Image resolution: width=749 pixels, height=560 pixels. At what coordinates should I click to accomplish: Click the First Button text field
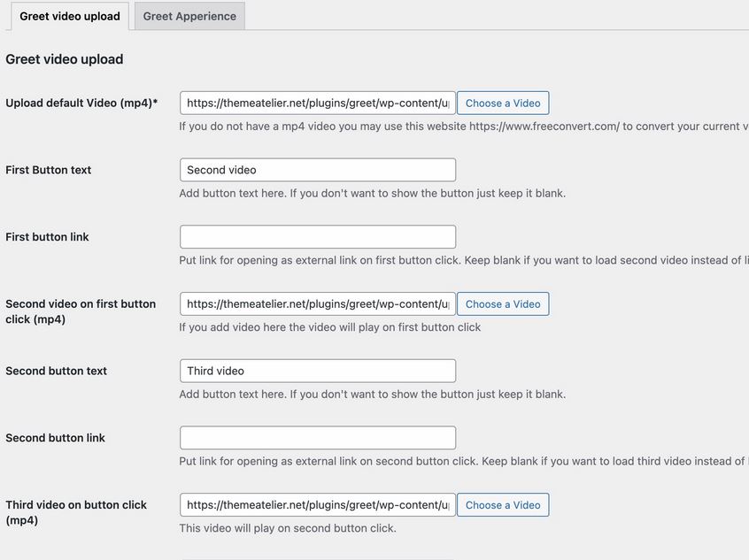coord(318,170)
